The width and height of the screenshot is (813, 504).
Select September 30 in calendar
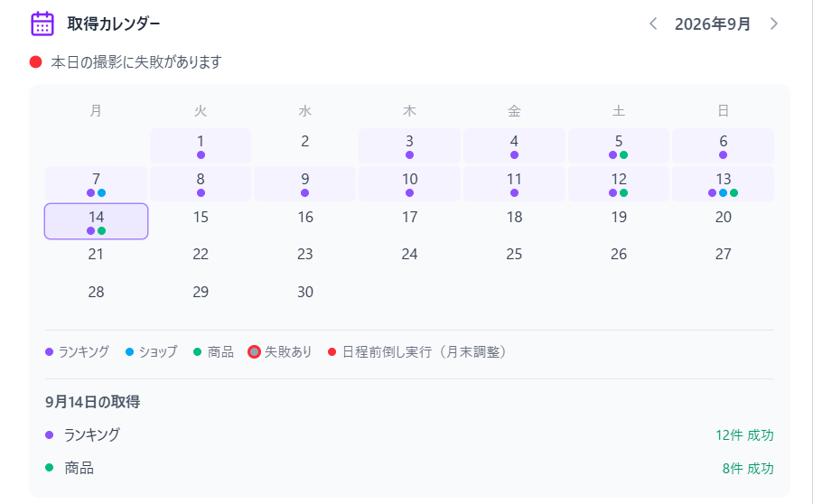point(305,296)
